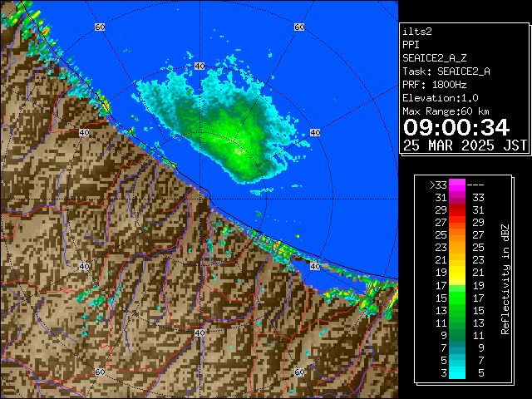
Task: Click the yellow peak-reflectivity core of the offshore echo
Action: point(239,151)
